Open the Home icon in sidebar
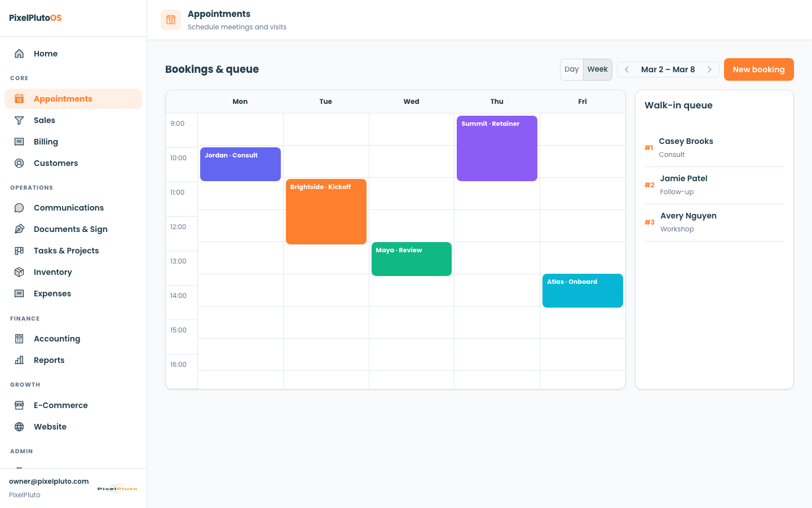Image resolution: width=812 pixels, height=508 pixels. coord(19,54)
